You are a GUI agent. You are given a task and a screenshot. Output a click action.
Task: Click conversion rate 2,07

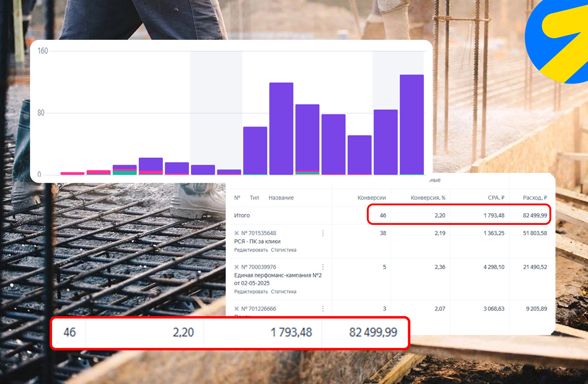(x=440, y=308)
